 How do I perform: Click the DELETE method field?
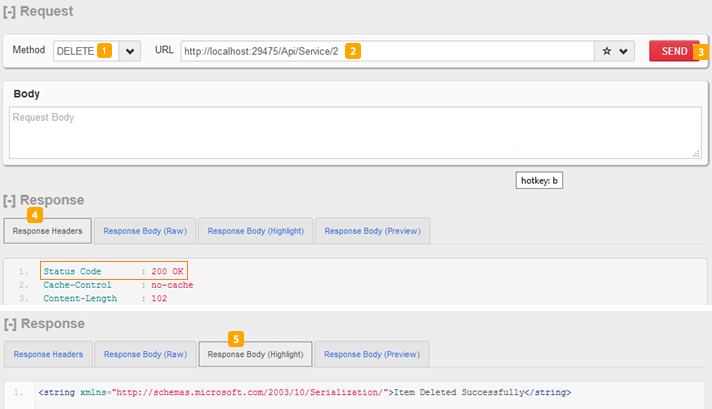coord(86,51)
